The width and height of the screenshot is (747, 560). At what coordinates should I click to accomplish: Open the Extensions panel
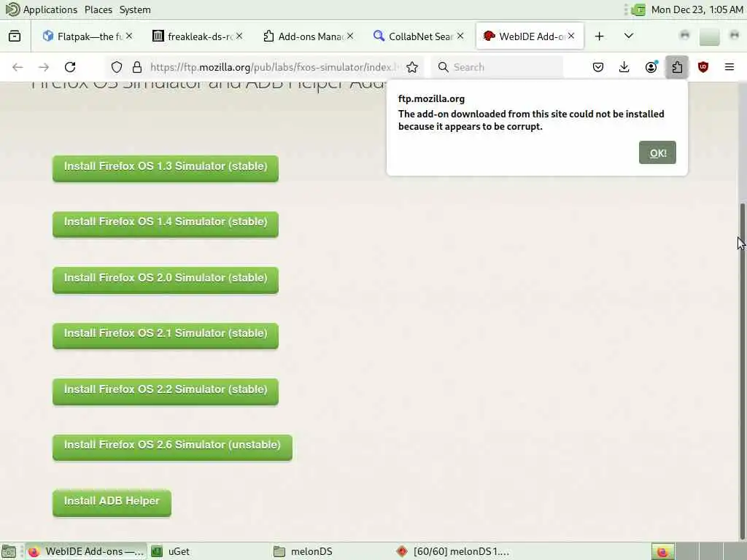coord(677,67)
